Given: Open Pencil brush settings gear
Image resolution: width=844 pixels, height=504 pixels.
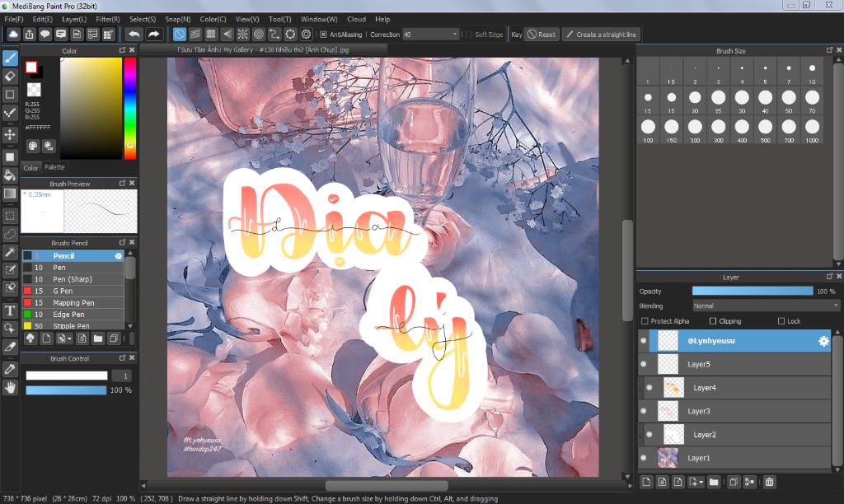Looking at the screenshot, I should point(119,256).
